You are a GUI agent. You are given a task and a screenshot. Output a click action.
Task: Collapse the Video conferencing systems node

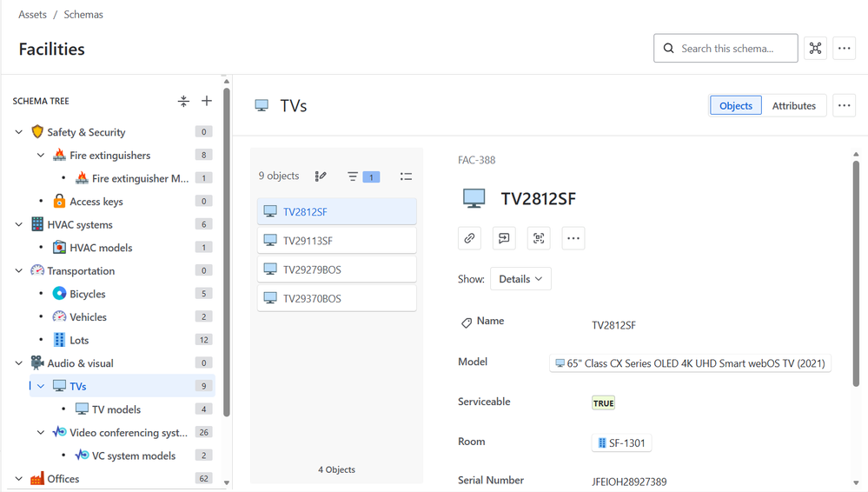pyautogui.click(x=41, y=432)
